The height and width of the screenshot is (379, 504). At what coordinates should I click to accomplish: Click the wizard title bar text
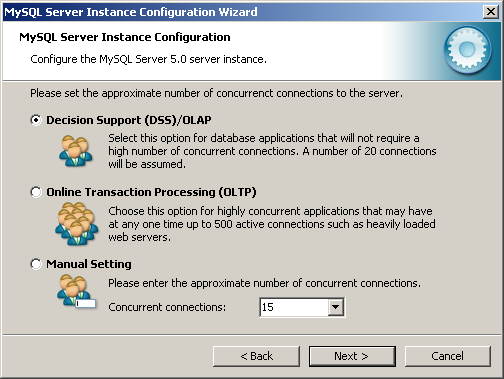coord(131,12)
